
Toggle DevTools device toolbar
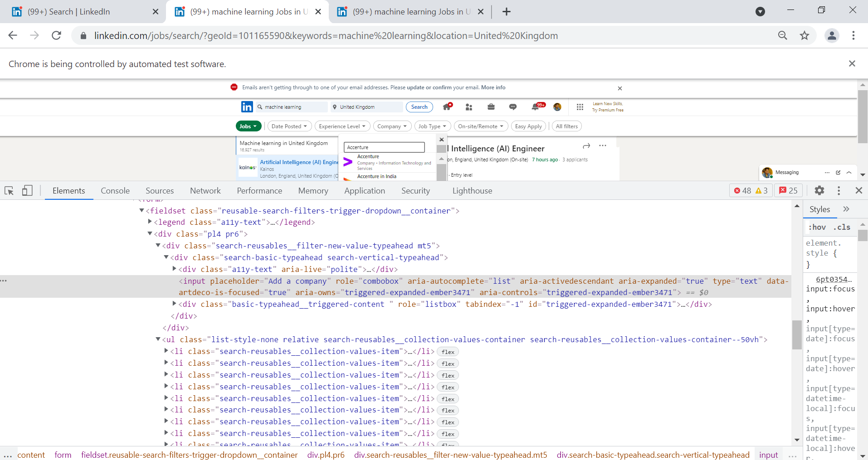click(27, 191)
